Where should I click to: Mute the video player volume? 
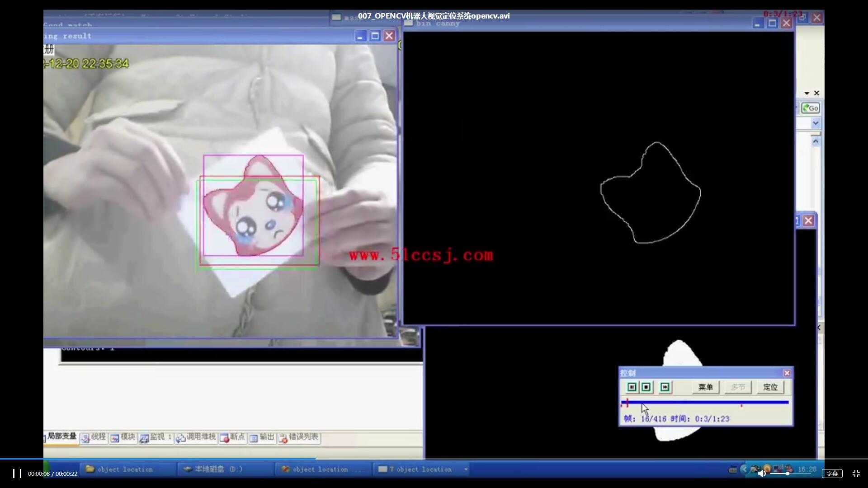point(762,473)
